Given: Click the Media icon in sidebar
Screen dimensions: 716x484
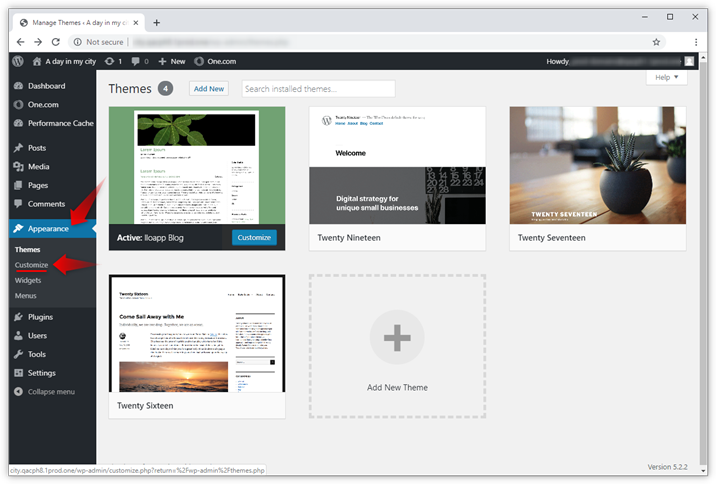Looking at the screenshot, I should tap(18, 167).
